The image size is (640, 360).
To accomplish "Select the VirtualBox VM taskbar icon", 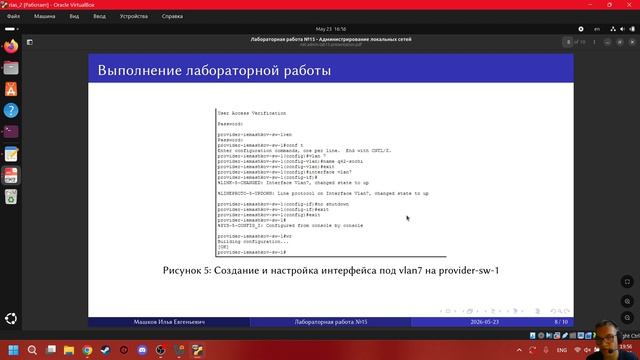I will [x=198, y=350].
